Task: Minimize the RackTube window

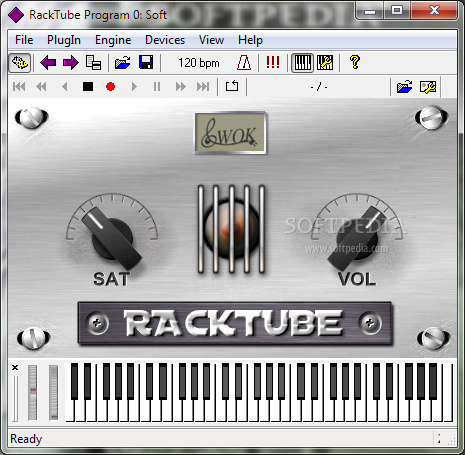Action: click(369, 11)
